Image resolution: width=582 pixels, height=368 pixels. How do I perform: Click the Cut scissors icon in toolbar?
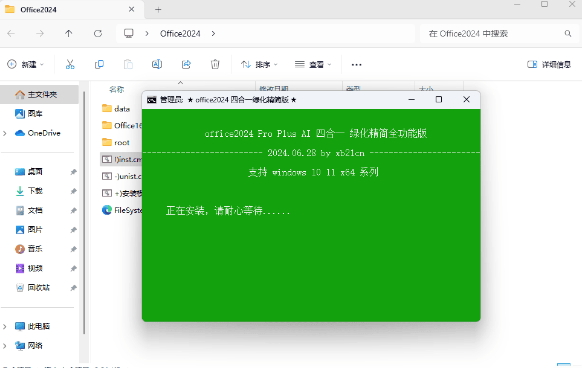[70, 64]
